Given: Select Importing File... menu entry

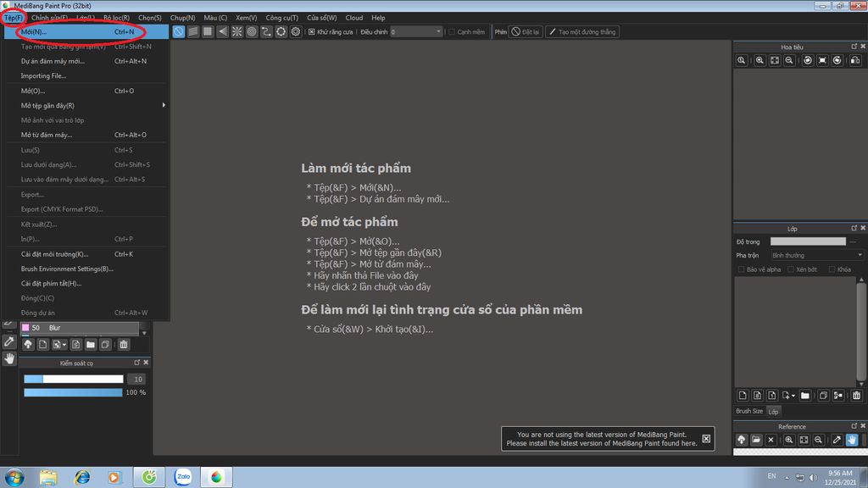Looking at the screenshot, I should pos(86,75).
